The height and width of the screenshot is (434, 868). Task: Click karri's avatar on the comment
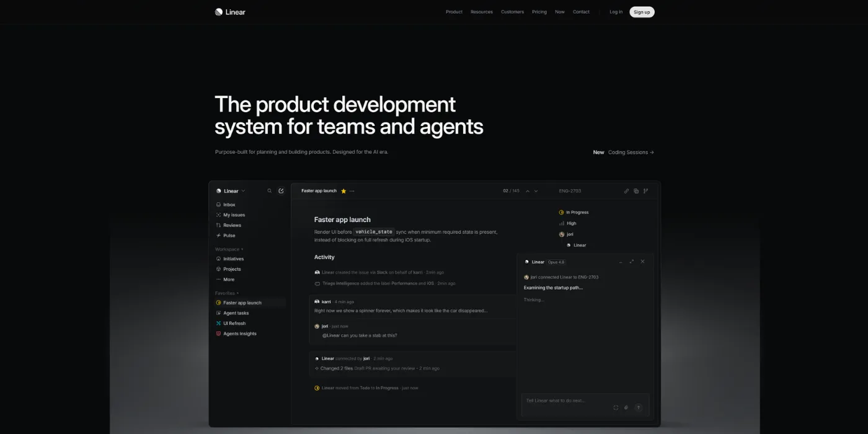(x=317, y=301)
